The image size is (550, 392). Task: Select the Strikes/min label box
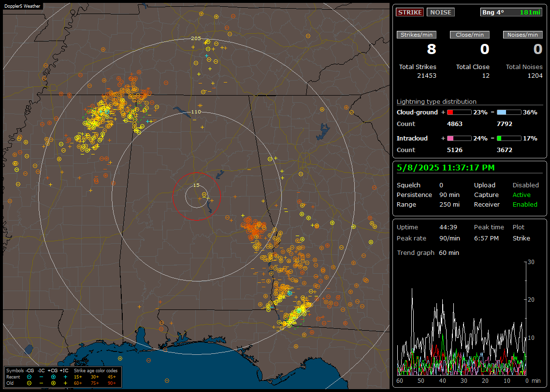click(416, 35)
